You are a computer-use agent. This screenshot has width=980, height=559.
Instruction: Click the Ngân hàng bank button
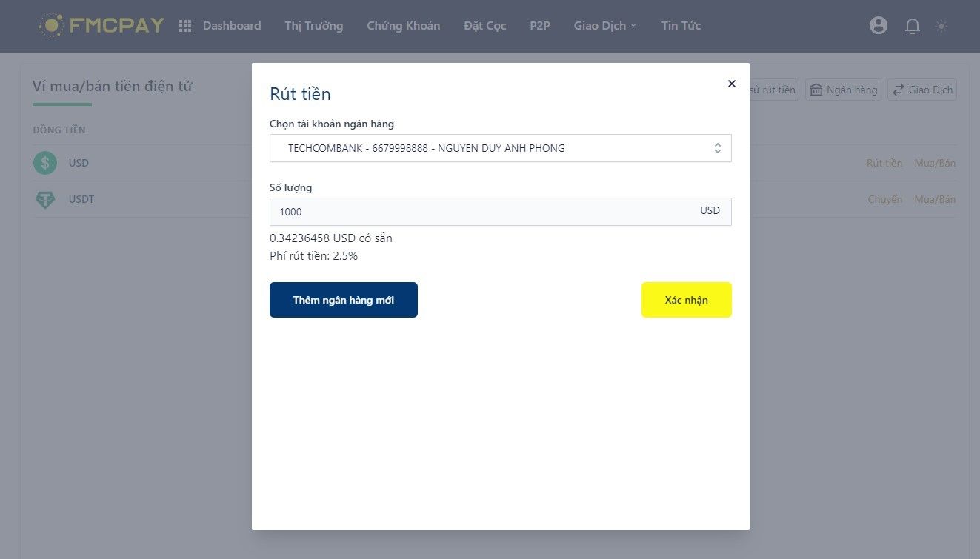[x=844, y=90]
